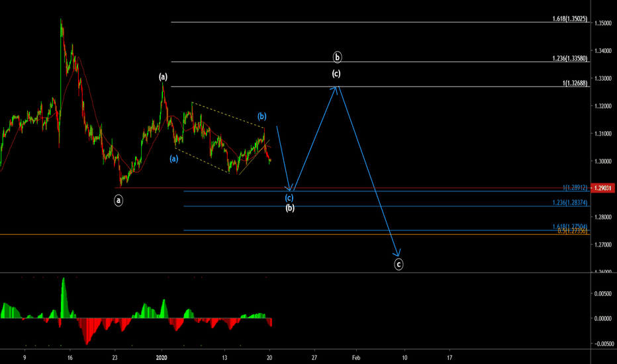
Task: Select the white (c) label below circled b
Action: pos(336,73)
